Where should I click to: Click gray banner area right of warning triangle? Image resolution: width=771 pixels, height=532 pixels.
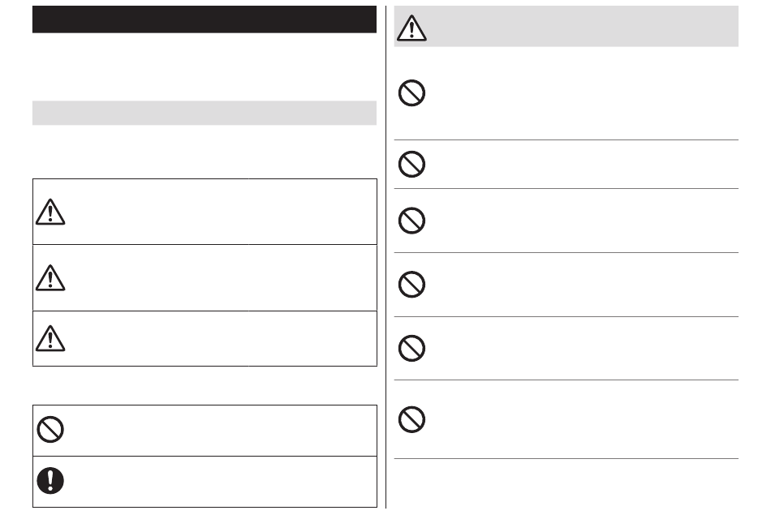point(583,27)
